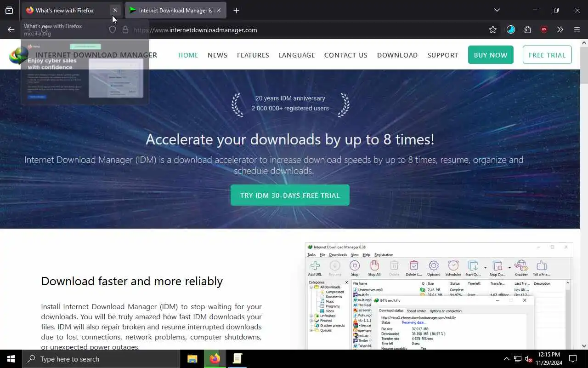Open the DOWNLOAD nav item
Screen dimensions: 588x368
click(397, 55)
